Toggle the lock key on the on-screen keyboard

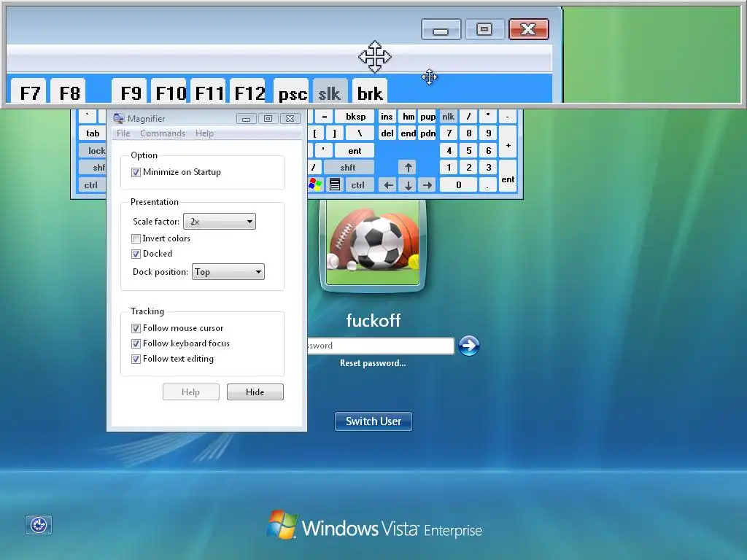coord(93,150)
